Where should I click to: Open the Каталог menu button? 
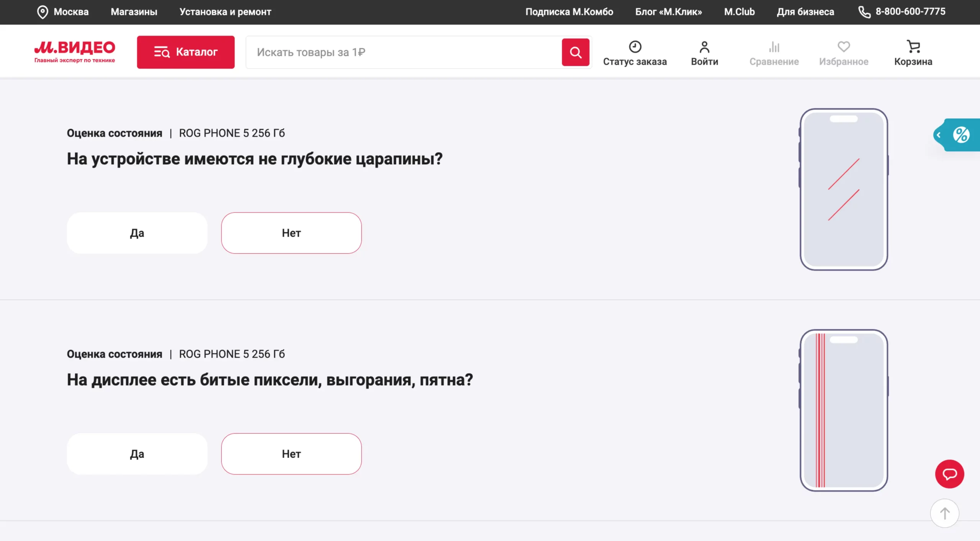186,52
